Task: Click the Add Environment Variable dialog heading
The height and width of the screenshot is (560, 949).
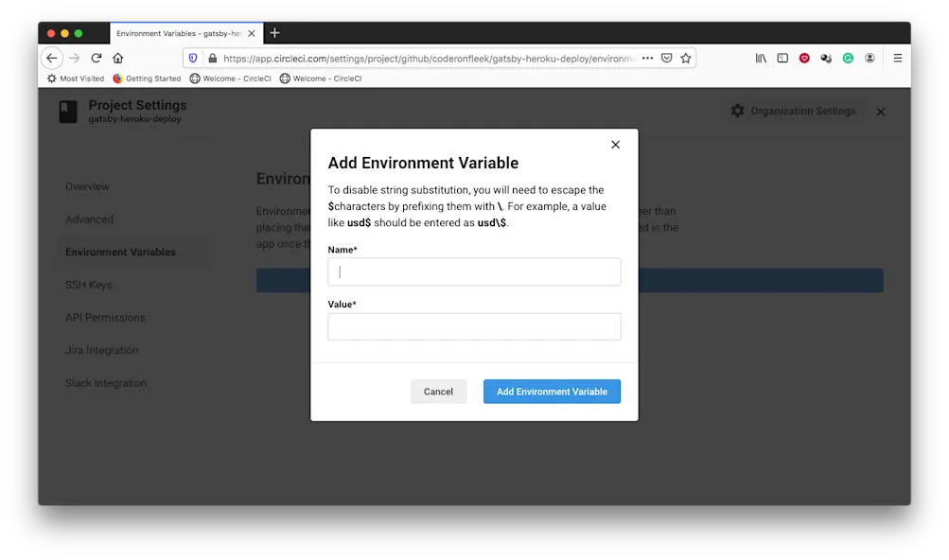Action: 423,163
